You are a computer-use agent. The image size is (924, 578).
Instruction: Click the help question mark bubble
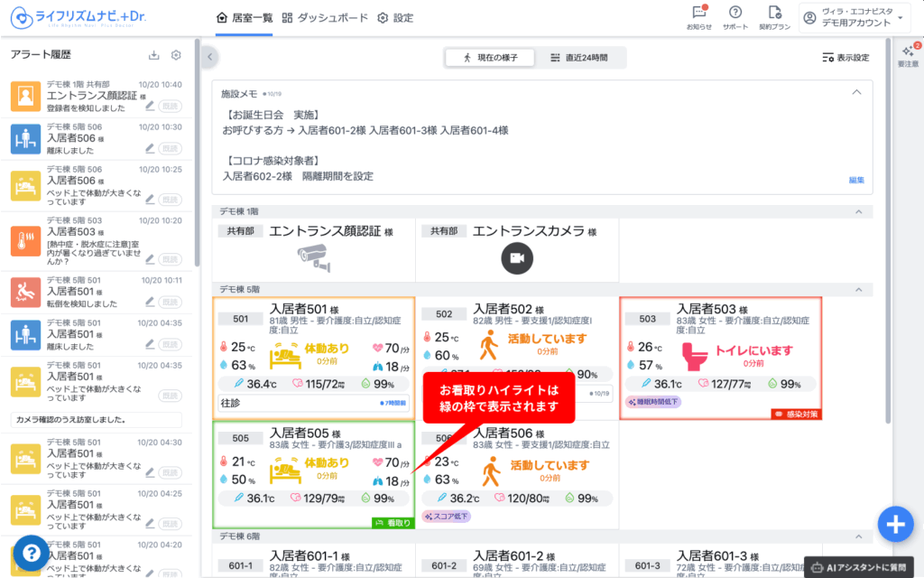click(31, 552)
